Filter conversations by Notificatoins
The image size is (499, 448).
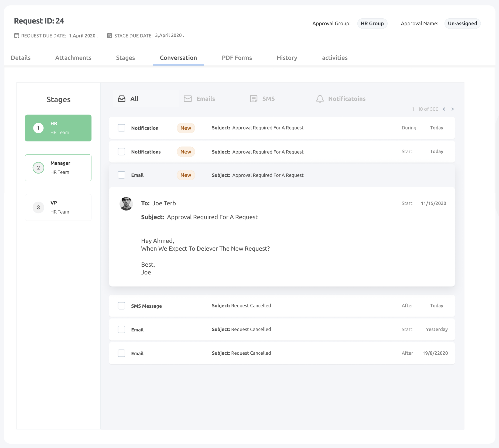pos(341,99)
